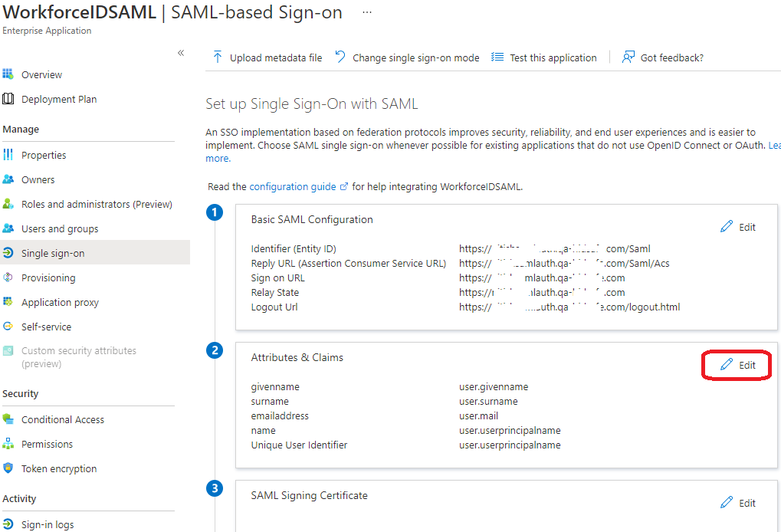Click the Provisioning sync icon

[8, 277]
